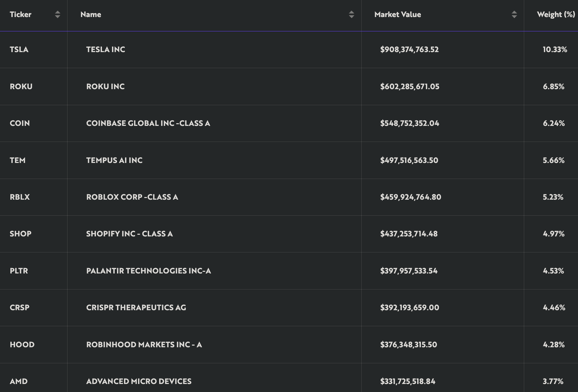Screen dimensions: 578x392
Task: Click ROBLOX CORP -CLASS A name
Action: 132,197
